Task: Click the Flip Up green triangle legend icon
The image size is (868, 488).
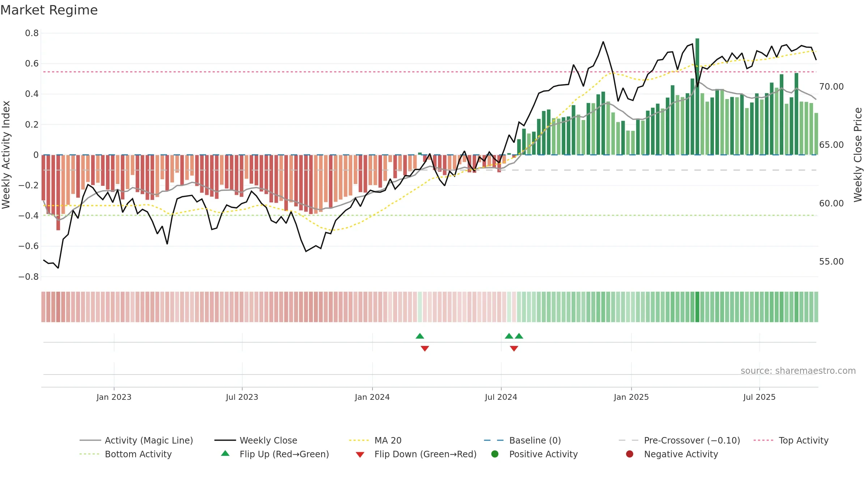Action: [x=225, y=453]
